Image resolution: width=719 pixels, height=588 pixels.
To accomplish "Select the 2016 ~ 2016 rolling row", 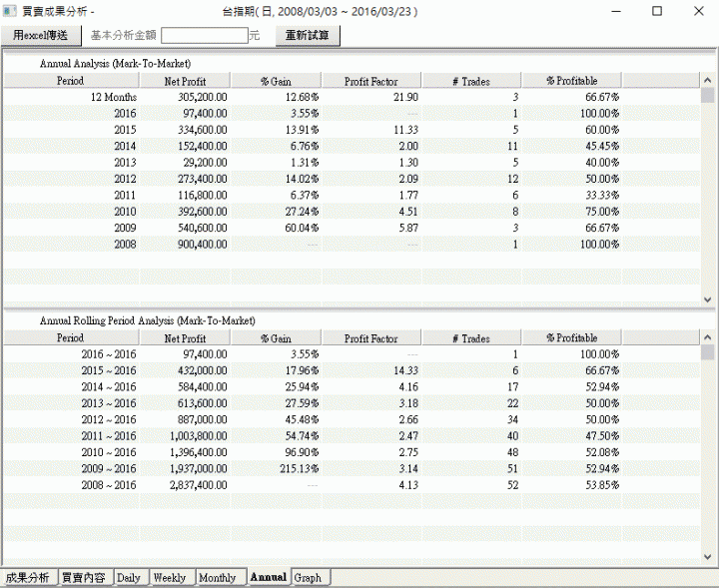I will [352, 354].
